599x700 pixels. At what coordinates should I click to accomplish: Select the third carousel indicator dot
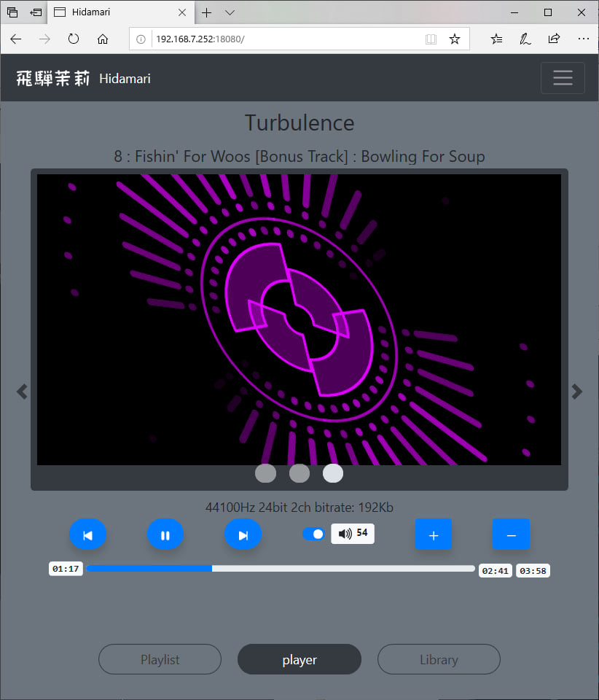pos(333,473)
